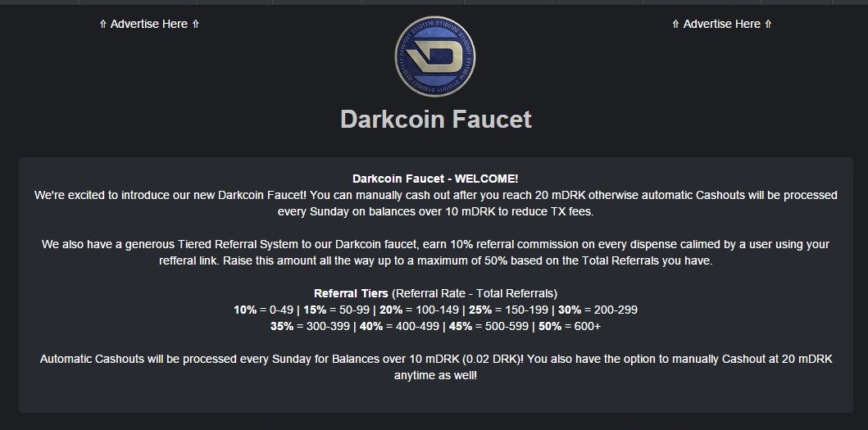This screenshot has width=868, height=430.
Task: Click the Automatic Cashouts every Sunday paragraph
Action: (436, 367)
